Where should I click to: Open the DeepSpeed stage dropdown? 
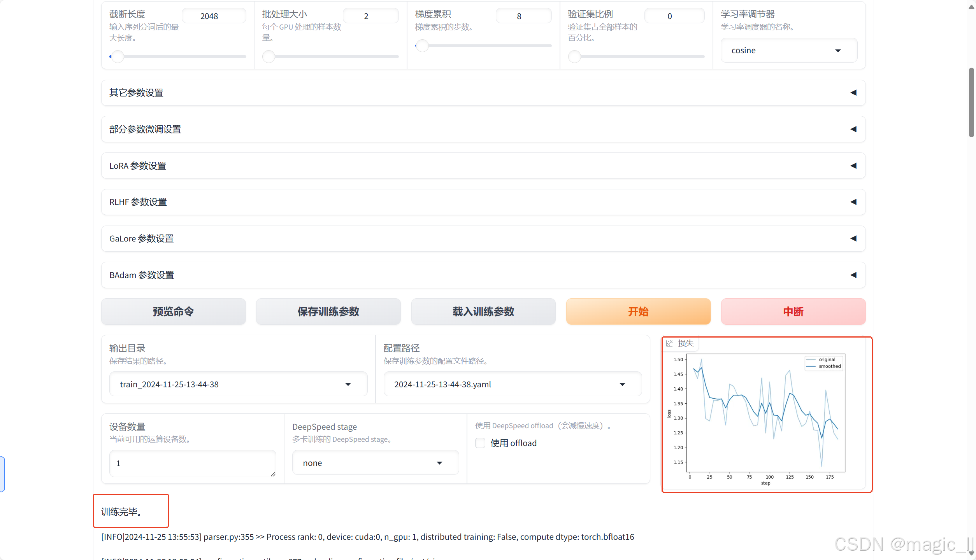point(375,463)
